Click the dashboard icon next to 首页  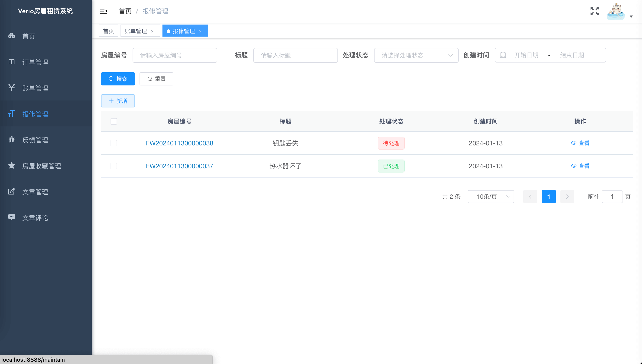(x=12, y=36)
